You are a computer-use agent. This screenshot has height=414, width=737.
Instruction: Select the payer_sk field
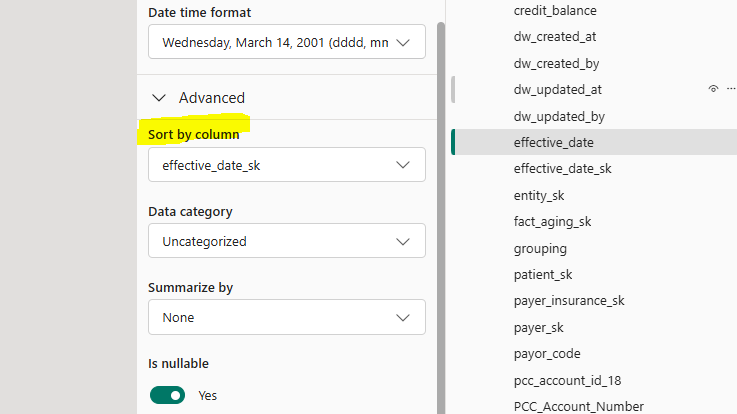pos(538,328)
